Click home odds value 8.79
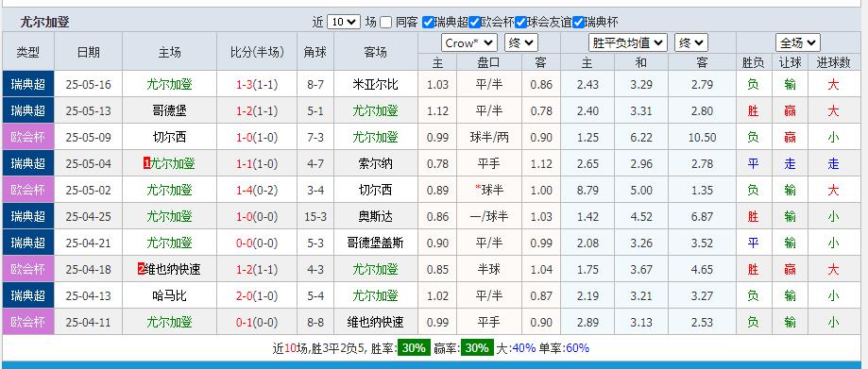 [587, 191]
